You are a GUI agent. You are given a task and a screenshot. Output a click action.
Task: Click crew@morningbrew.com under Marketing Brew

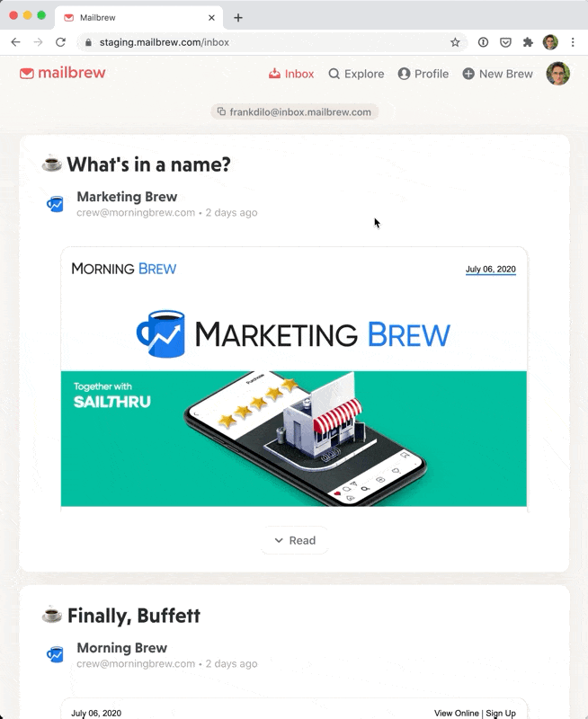coord(136,213)
